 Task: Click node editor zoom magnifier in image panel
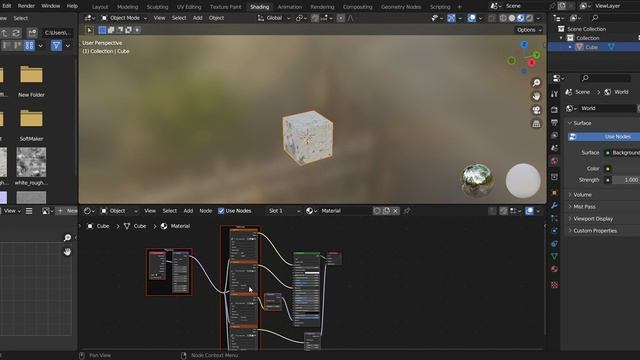coord(67,238)
